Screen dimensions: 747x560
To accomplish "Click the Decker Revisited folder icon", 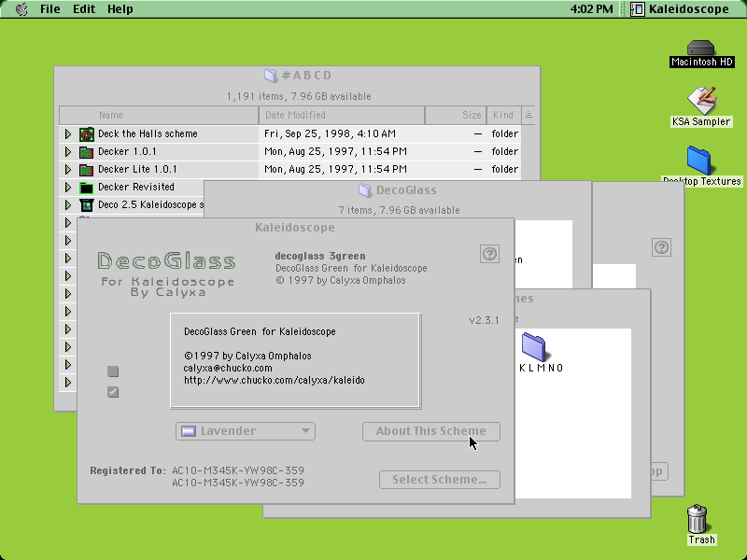I will [86, 188].
